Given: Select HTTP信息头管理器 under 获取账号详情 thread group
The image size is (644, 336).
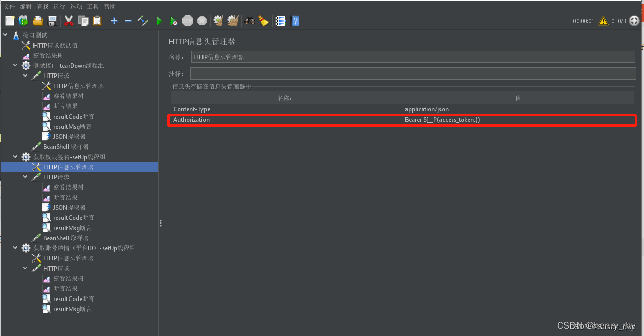Looking at the screenshot, I should (68, 258).
